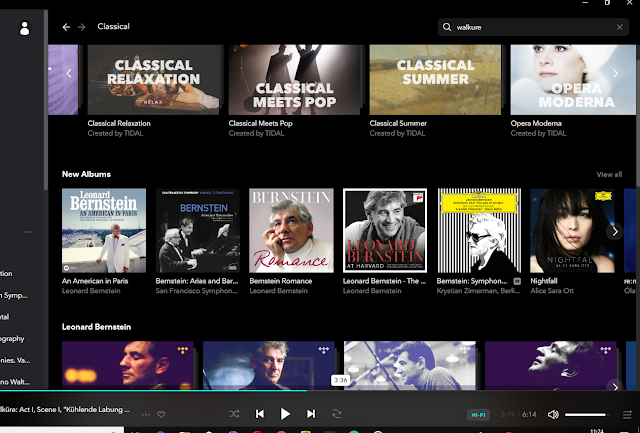The image size is (640, 433).
Task: Go forward with the right arrow
Action: [x=82, y=27]
